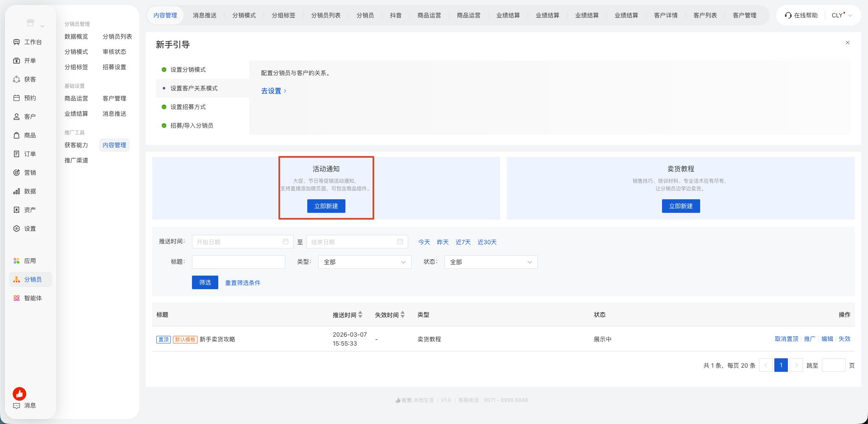
Task: Select 设置客户关系模式 guide step
Action: pyautogui.click(x=203, y=88)
